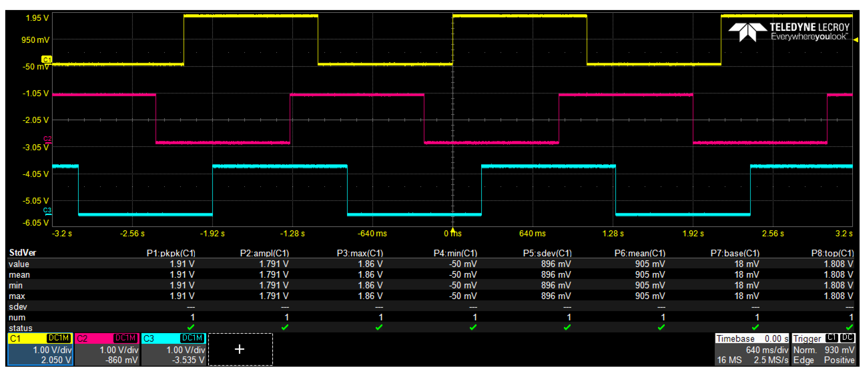Select the P6:mean(C1) measurement column header
868x373 pixels.
[640, 253]
